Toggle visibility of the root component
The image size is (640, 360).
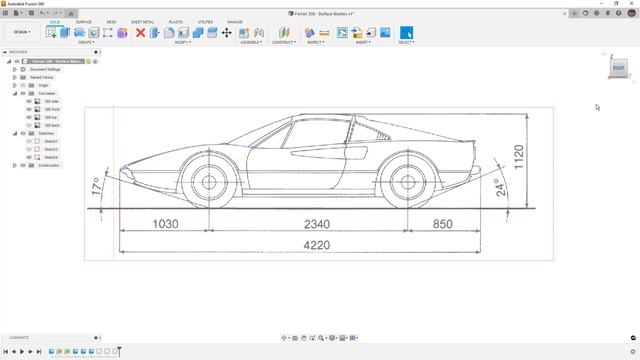[x=17, y=61]
